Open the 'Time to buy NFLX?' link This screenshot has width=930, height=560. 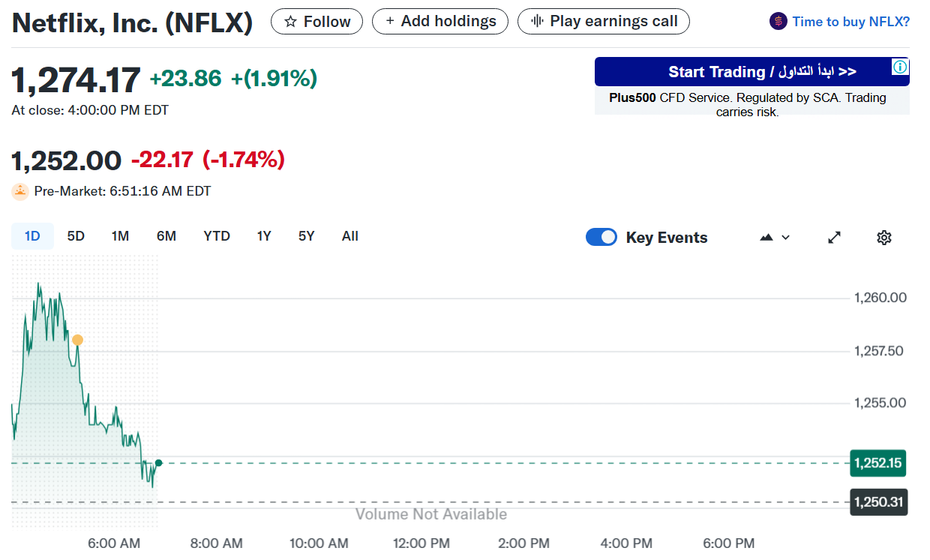point(850,22)
